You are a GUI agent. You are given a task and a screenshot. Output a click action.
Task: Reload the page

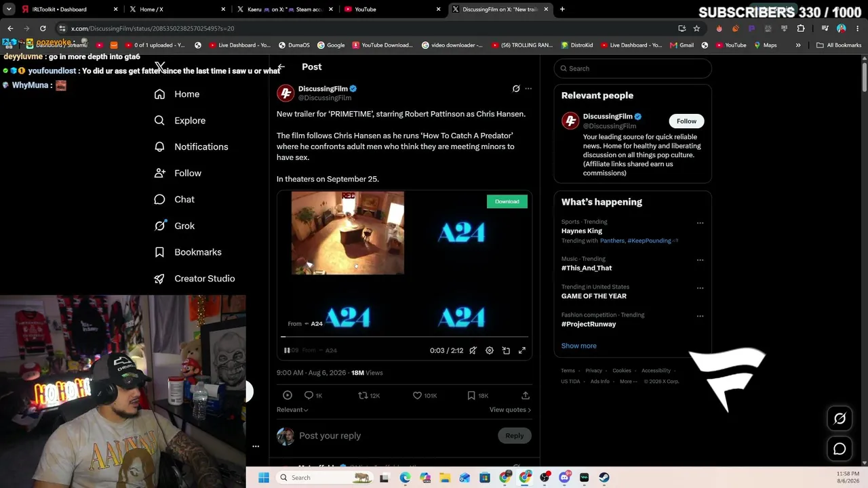coord(43,28)
